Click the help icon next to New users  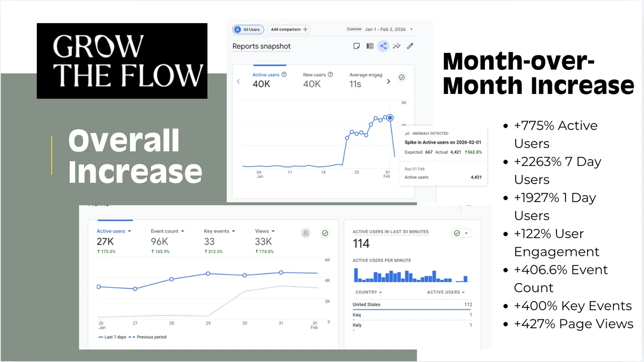pyautogui.click(x=331, y=74)
